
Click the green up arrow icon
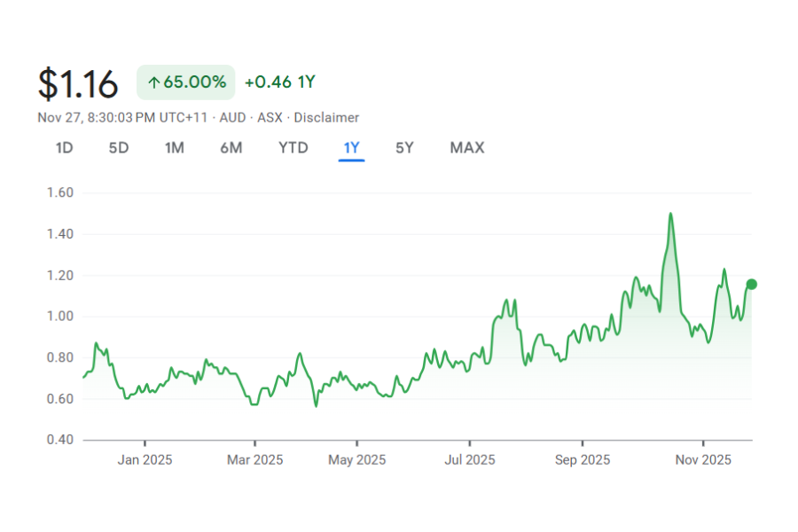(x=153, y=82)
